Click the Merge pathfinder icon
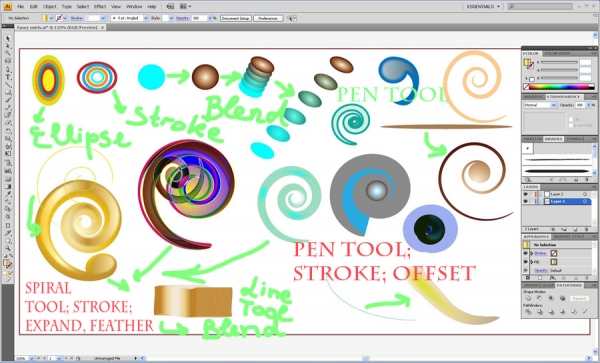600x363 pixels. pyautogui.click(x=551, y=312)
